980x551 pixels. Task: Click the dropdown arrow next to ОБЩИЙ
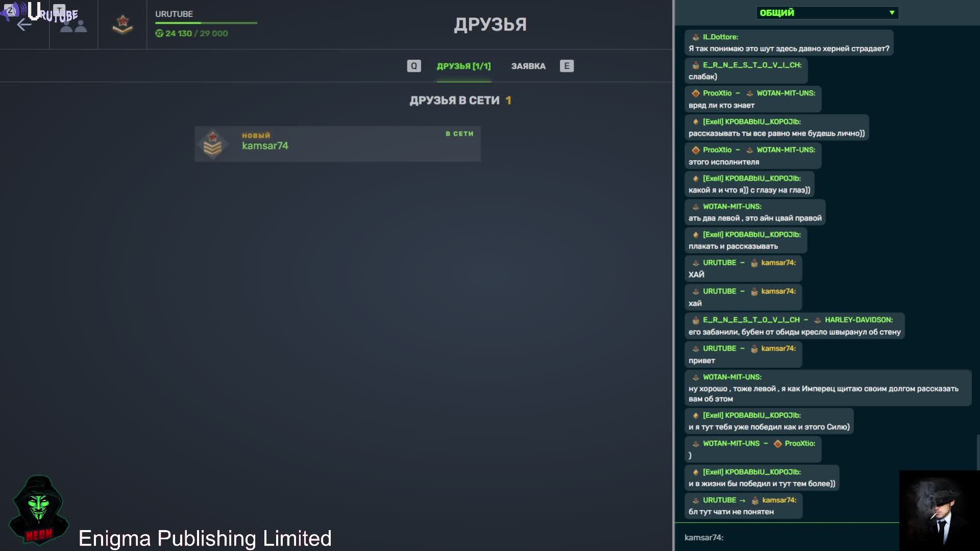[892, 13]
